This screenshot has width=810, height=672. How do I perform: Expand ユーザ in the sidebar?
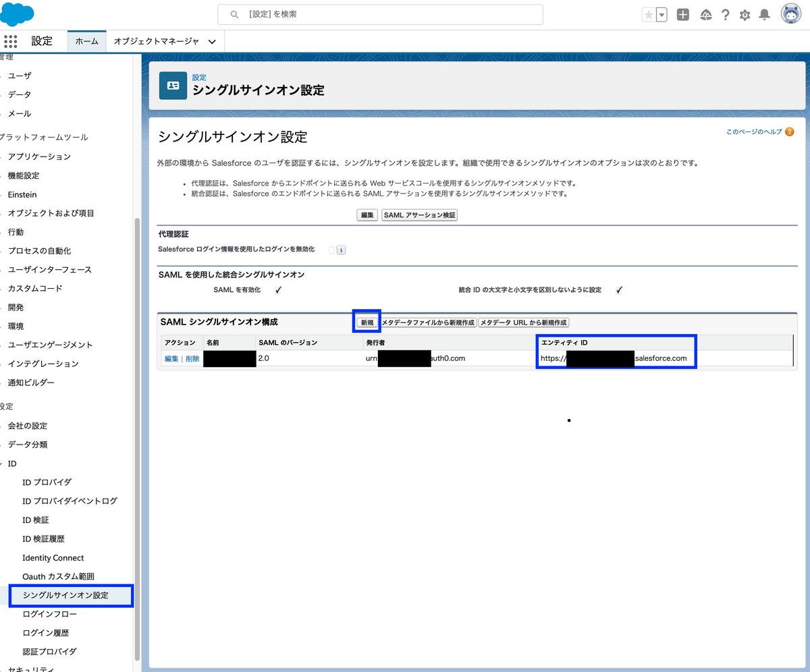(20, 76)
